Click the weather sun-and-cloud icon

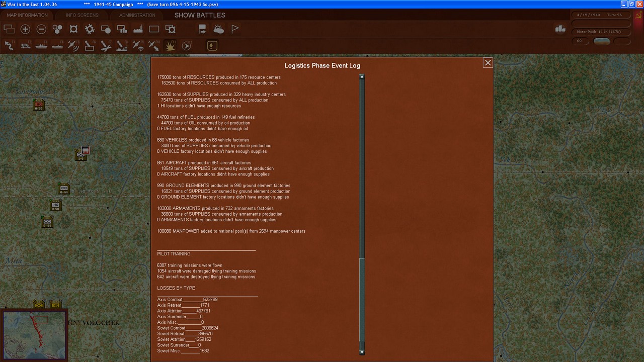(x=218, y=29)
